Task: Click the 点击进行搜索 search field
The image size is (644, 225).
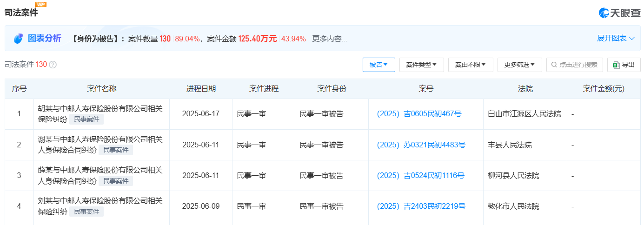Action: pyautogui.click(x=575, y=65)
